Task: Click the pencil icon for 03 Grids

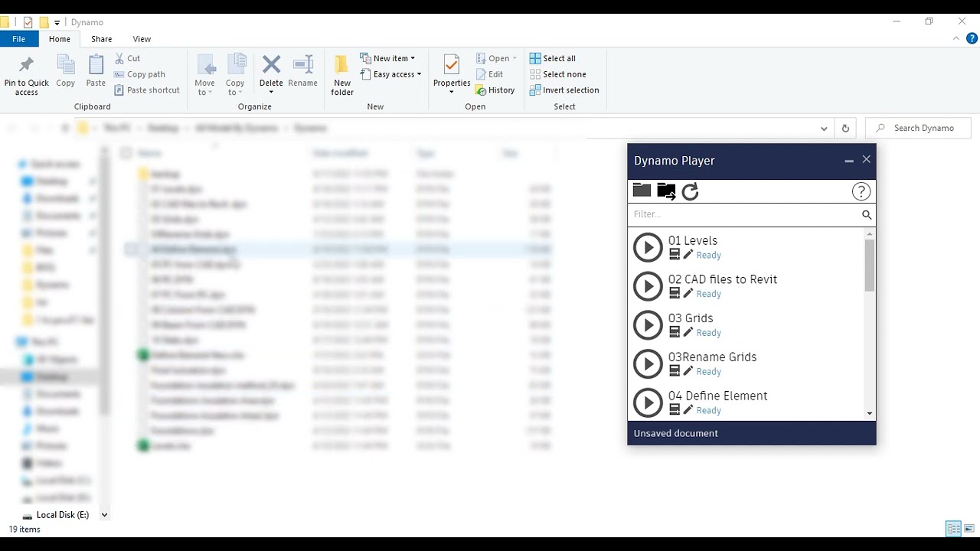Action: coord(688,333)
